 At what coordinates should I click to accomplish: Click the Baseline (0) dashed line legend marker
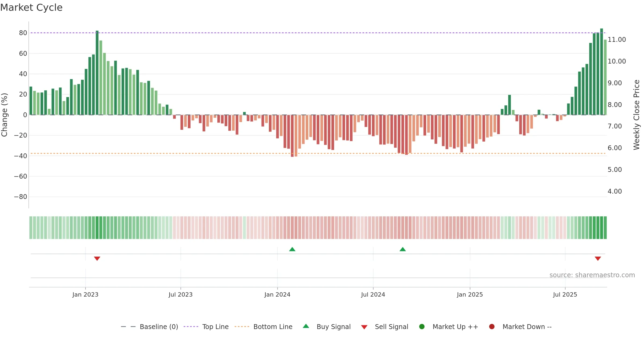128,327
